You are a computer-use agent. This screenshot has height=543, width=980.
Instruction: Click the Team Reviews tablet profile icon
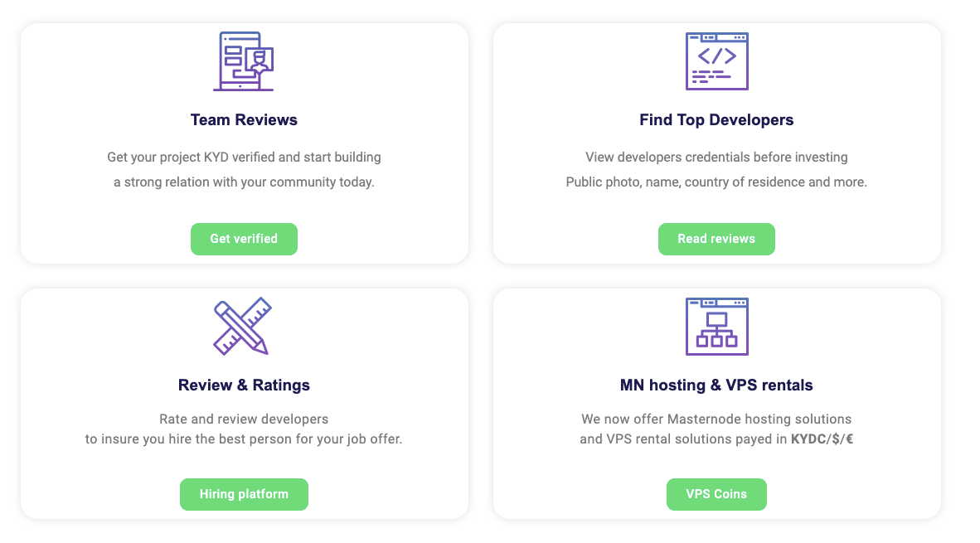[243, 61]
